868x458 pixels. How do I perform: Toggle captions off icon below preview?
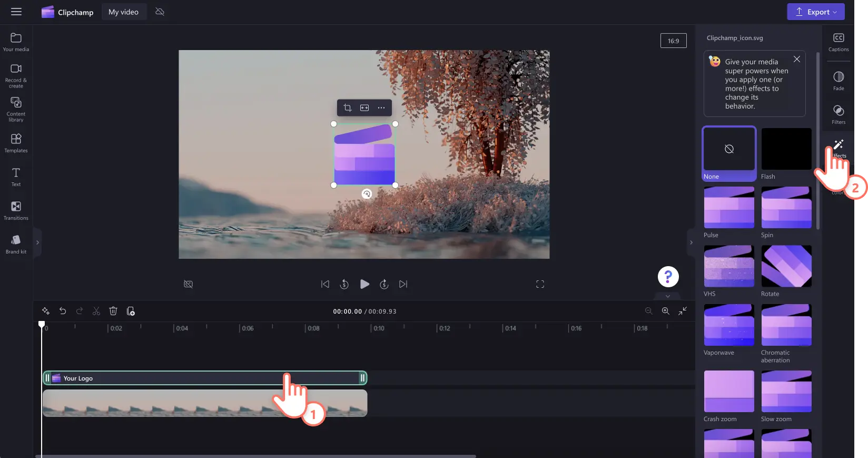188,284
